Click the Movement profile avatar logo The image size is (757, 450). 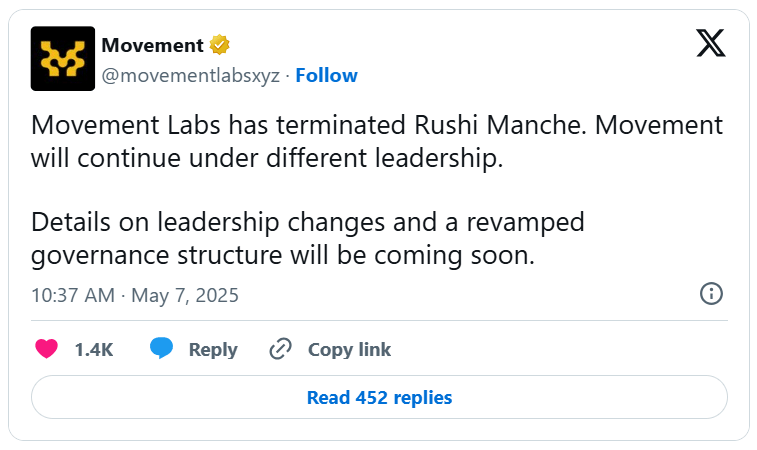pyautogui.click(x=63, y=59)
